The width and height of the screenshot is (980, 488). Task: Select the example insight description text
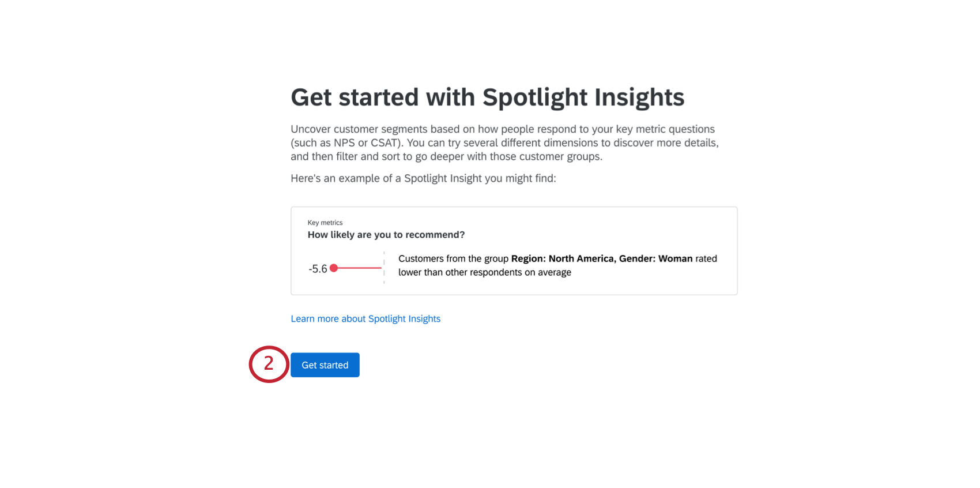[557, 265]
